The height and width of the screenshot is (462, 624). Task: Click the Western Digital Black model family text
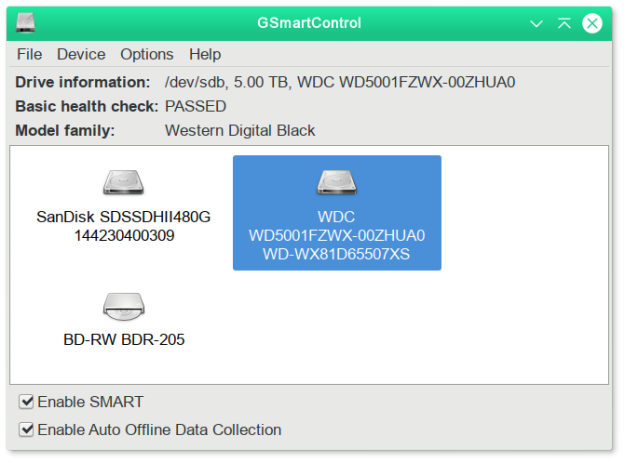click(x=240, y=130)
